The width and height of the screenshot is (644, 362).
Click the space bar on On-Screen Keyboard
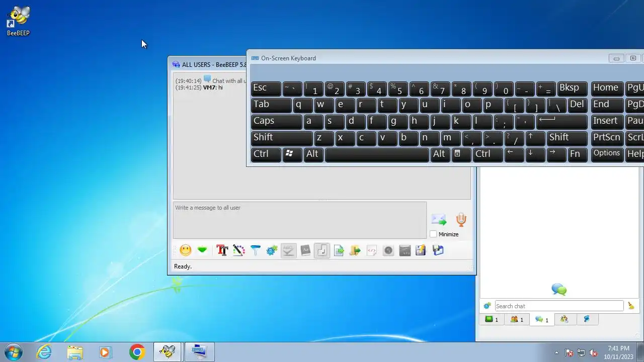click(x=377, y=154)
